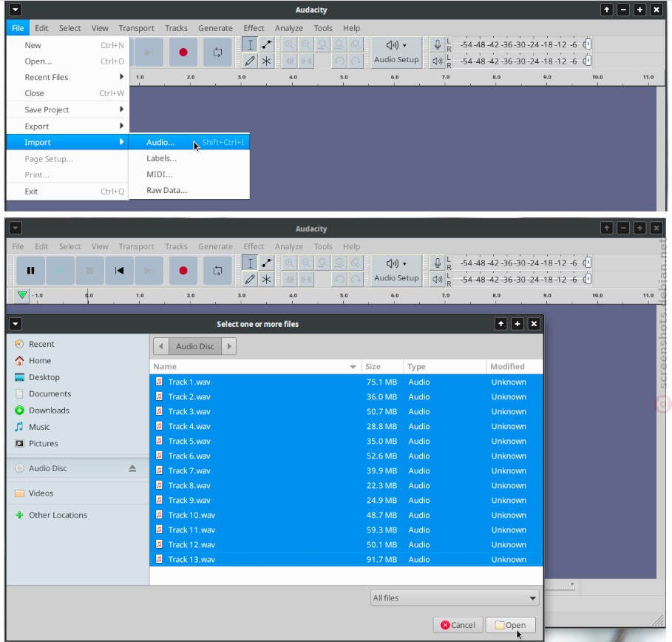672x642 pixels.
Task: Click the Name column sort arrow
Action: point(353,367)
